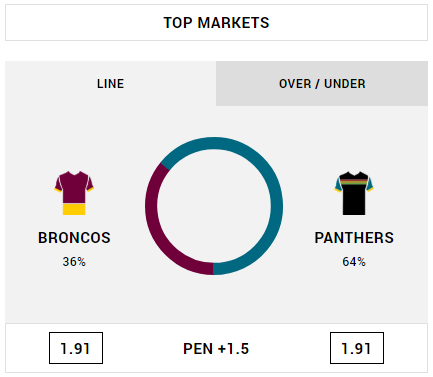433x377 pixels.
Task: Click the PEN +1.5 line label
Action: 216,349
